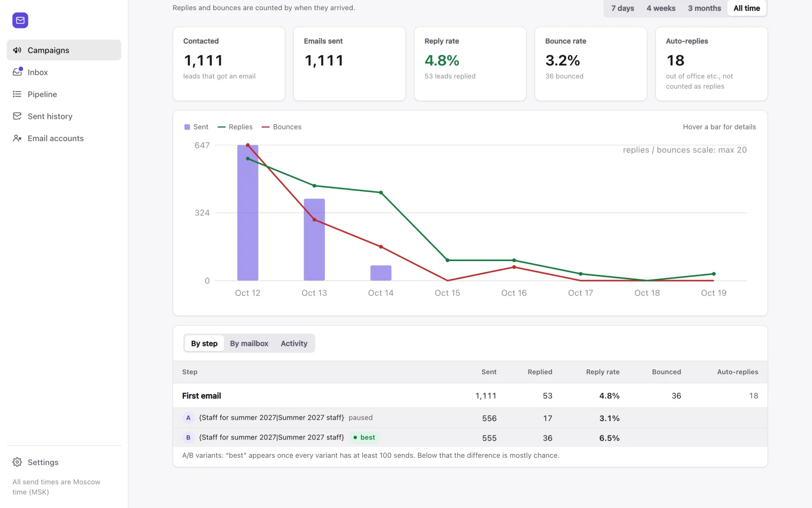Image resolution: width=812 pixels, height=508 pixels.
Task: Click the Oct 12 sent bar
Action: coord(248,213)
